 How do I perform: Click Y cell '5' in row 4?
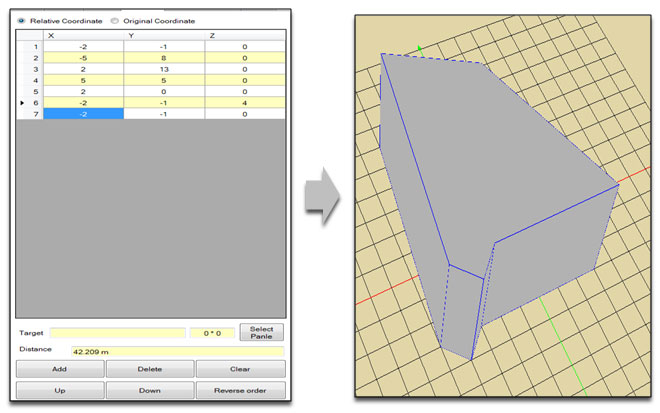(164, 80)
